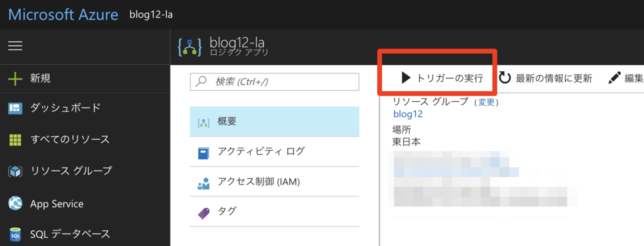Click the green plus icon for 新規
Screen dimensions: 644x246
[15, 79]
